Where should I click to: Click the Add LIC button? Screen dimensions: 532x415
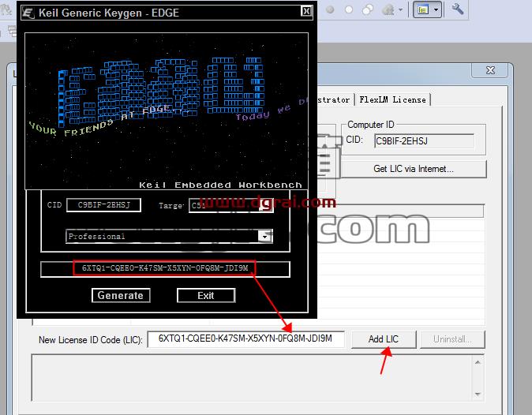click(384, 339)
